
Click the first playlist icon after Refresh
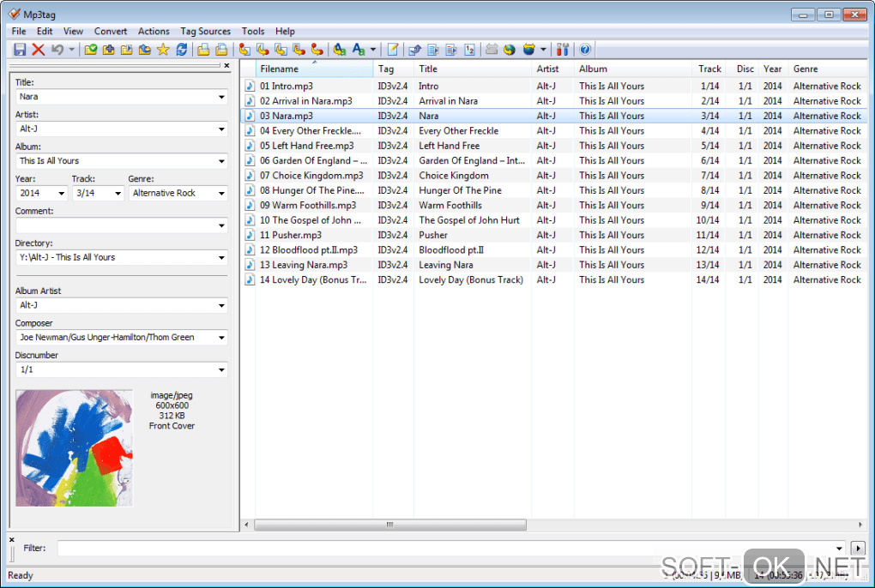click(x=203, y=50)
